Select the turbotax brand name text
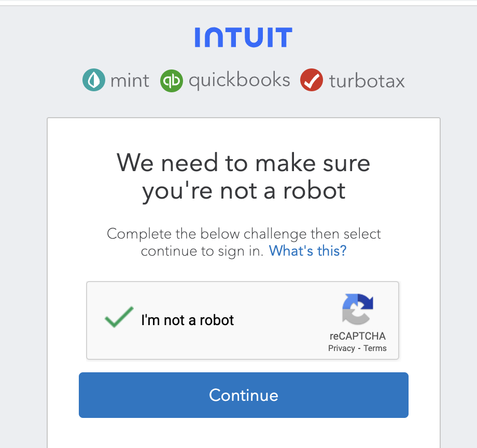477x448 pixels. (x=367, y=81)
